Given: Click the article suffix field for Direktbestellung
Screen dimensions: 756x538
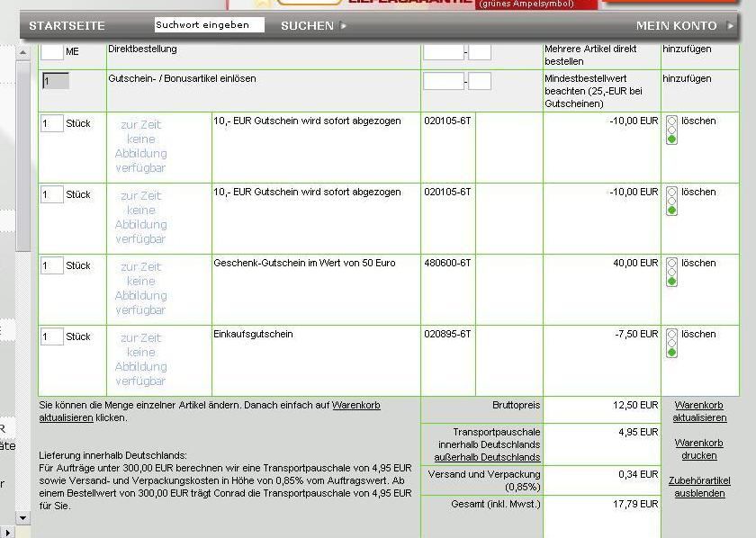Looking at the screenshot, I should [480, 51].
